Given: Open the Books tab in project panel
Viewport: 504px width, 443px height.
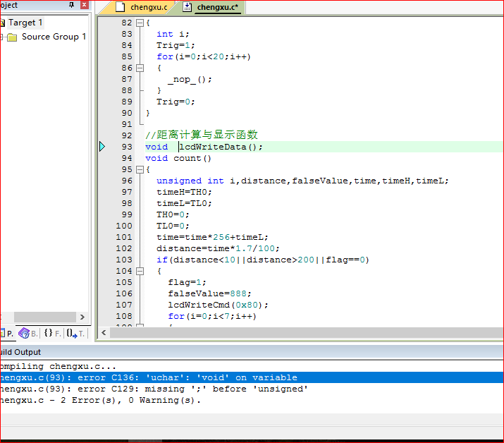Looking at the screenshot, I should [x=28, y=333].
